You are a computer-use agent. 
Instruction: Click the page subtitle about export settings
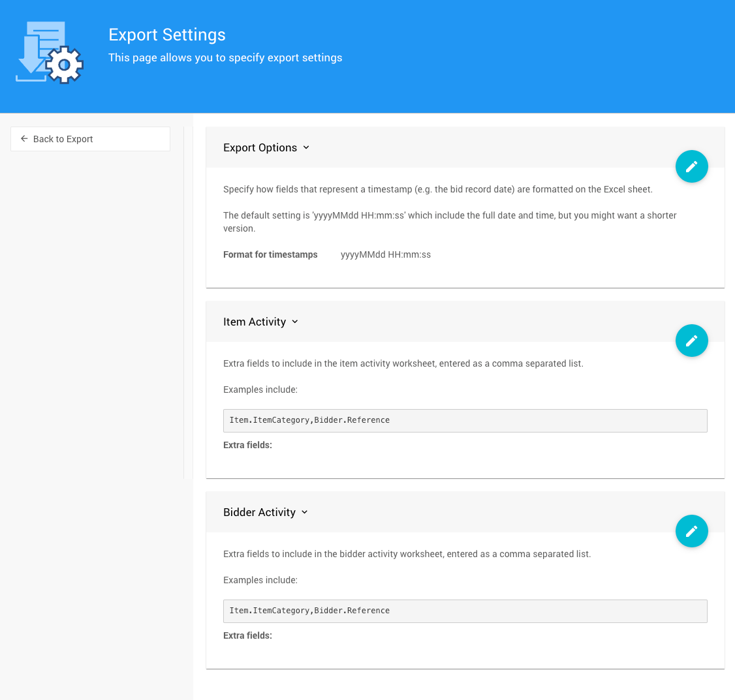pyautogui.click(x=225, y=57)
